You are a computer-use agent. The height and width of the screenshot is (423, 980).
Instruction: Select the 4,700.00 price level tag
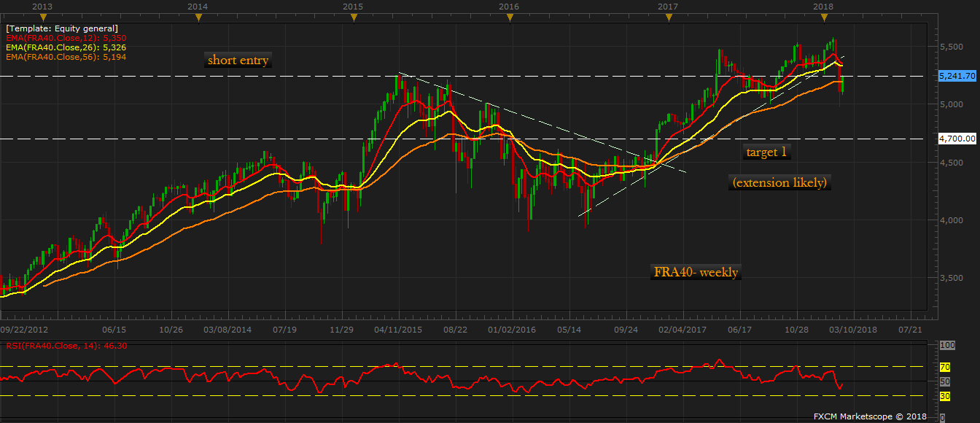[x=957, y=139]
